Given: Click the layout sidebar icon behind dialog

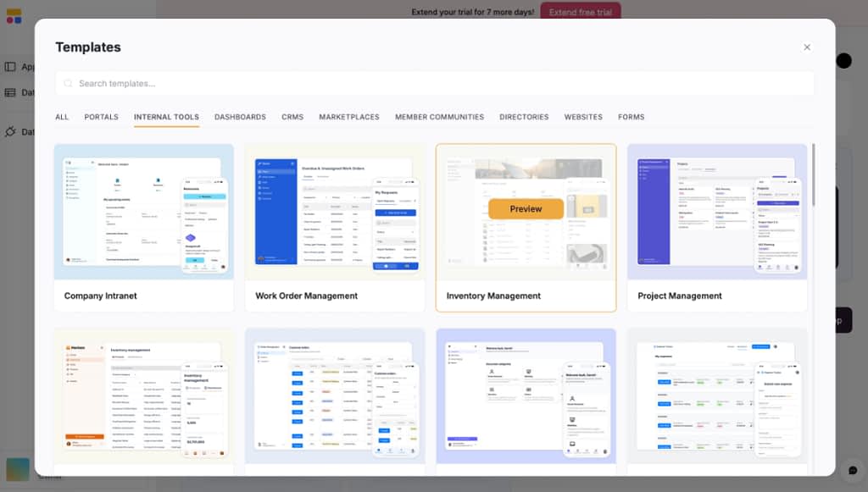Looking at the screenshot, I should coord(10,67).
